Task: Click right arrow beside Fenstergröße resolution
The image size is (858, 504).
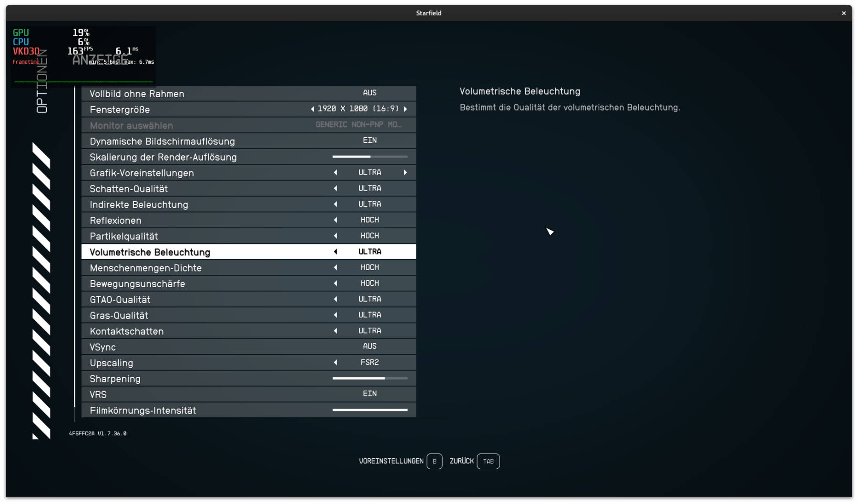Action: tap(406, 109)
